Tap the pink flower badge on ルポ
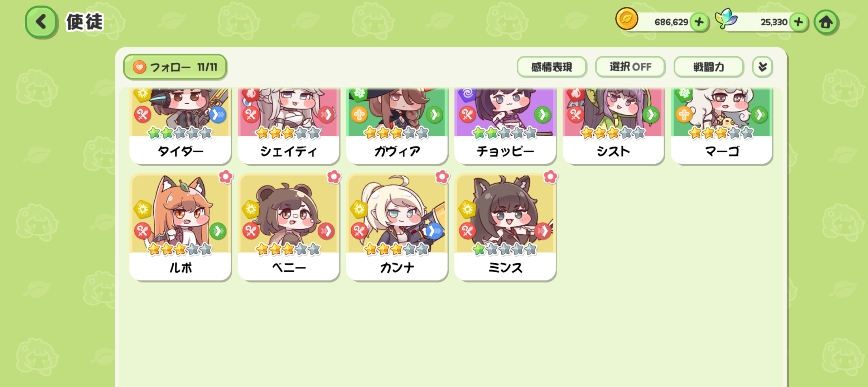Image resolution: width=868 pixels, height=387 pixels. pyautogui.click(x=226, y=177)
